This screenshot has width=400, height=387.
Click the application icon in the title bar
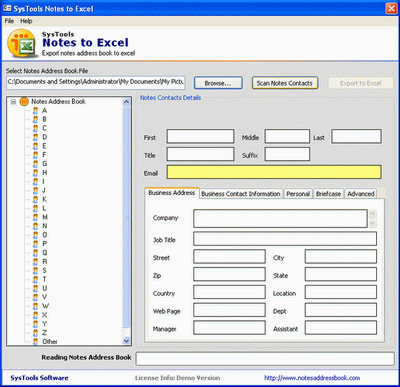tap(7, 8)
